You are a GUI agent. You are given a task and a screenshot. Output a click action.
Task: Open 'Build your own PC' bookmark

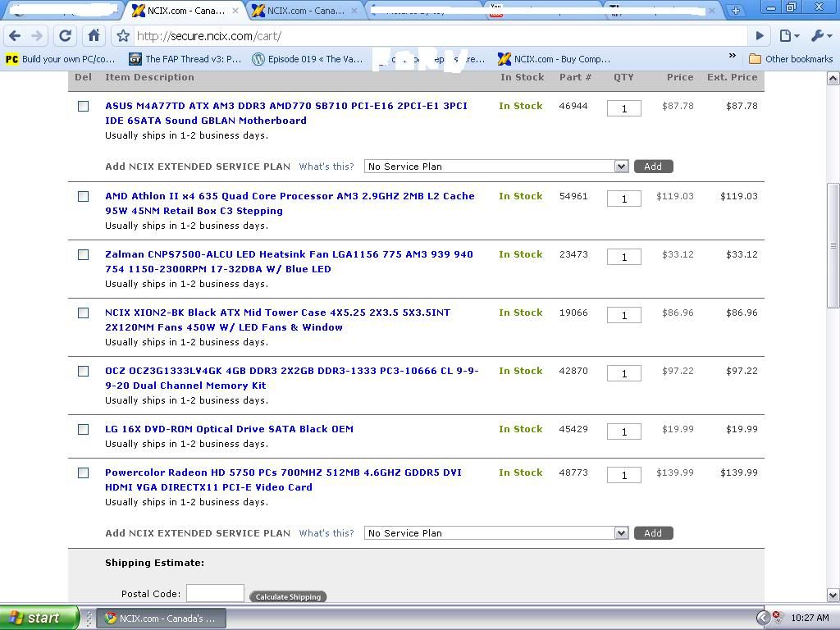(x=60, y=59)
